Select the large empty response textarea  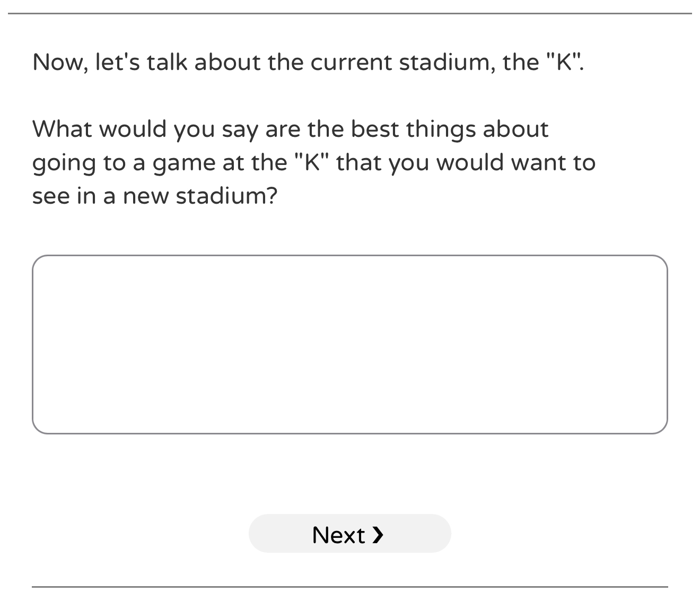[x=349, y=344]
